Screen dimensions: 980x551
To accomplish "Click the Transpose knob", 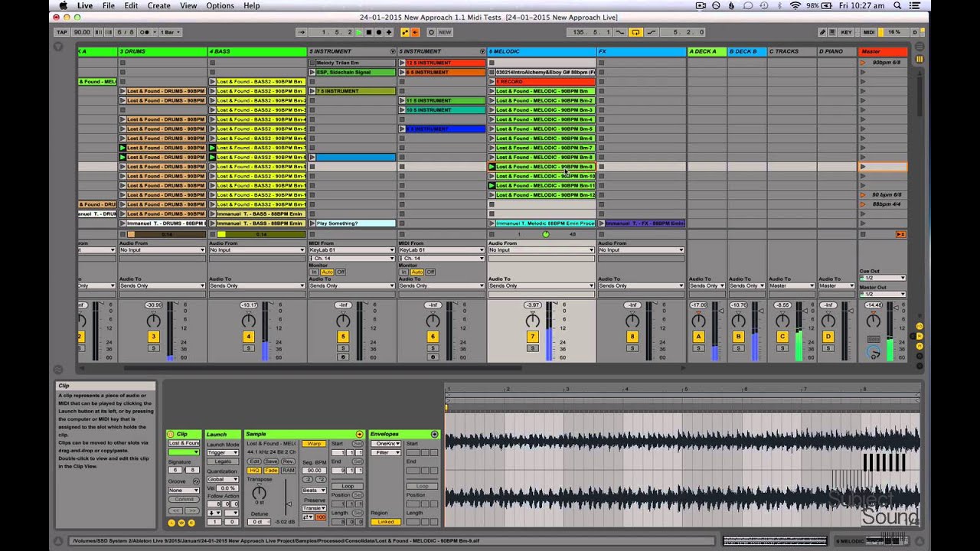I will 260,493.
